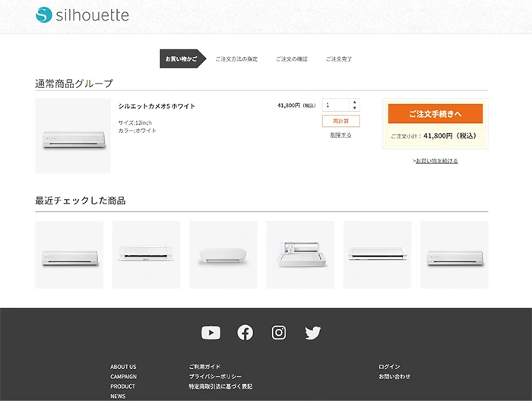The image size is (532, 401).
Task: Open cart item Cameo 5 thumbnail
Action: (73, 136)
